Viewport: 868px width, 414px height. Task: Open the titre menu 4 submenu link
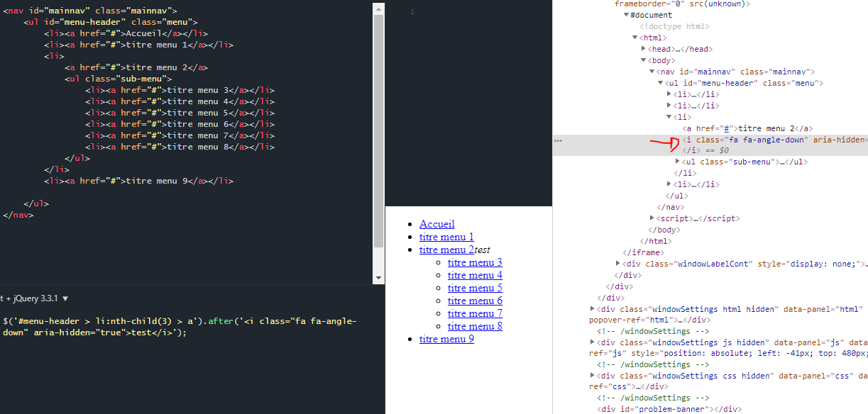[475, 275]
